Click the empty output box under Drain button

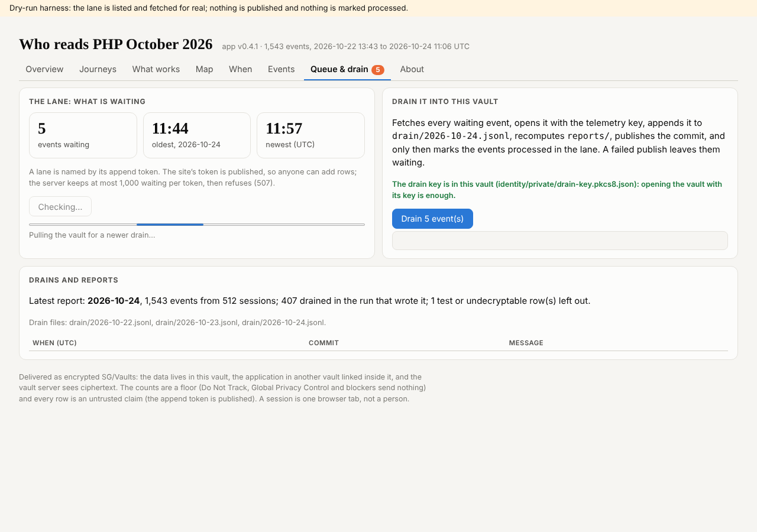[x=560, y=241]
